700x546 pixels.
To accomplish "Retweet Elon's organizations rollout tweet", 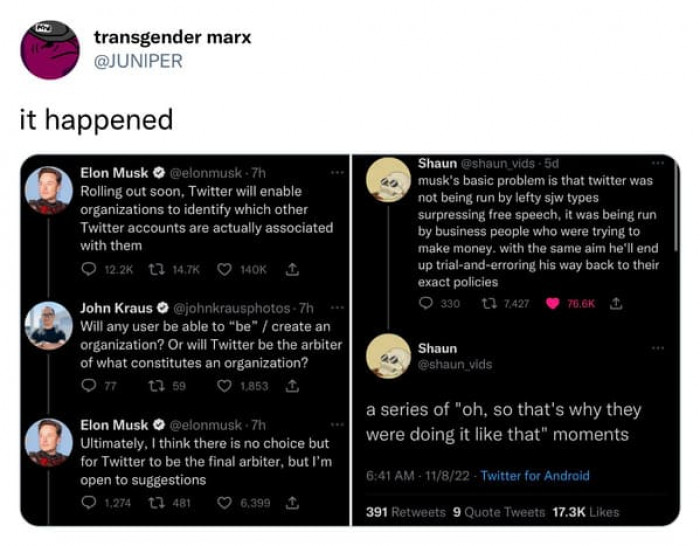I will click(x=153, y=268).
